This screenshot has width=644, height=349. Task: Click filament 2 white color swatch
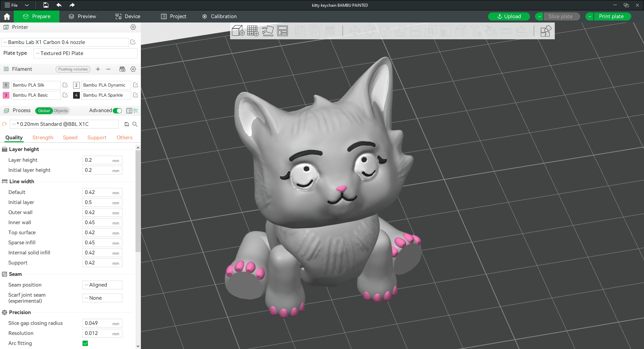click(76, 85)
